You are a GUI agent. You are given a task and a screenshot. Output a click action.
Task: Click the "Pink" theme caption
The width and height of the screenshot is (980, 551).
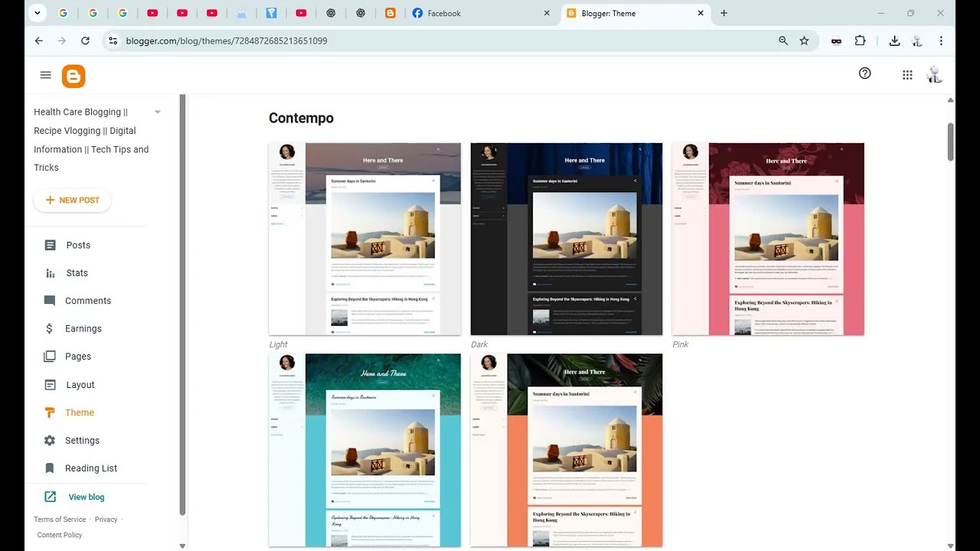[681, 344]
